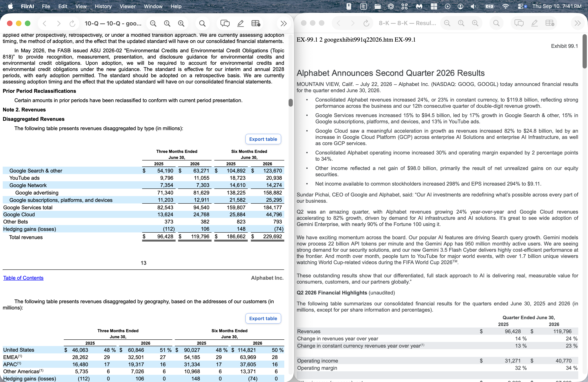Open the Window menu
588x382 pixels.
[153, 6]
